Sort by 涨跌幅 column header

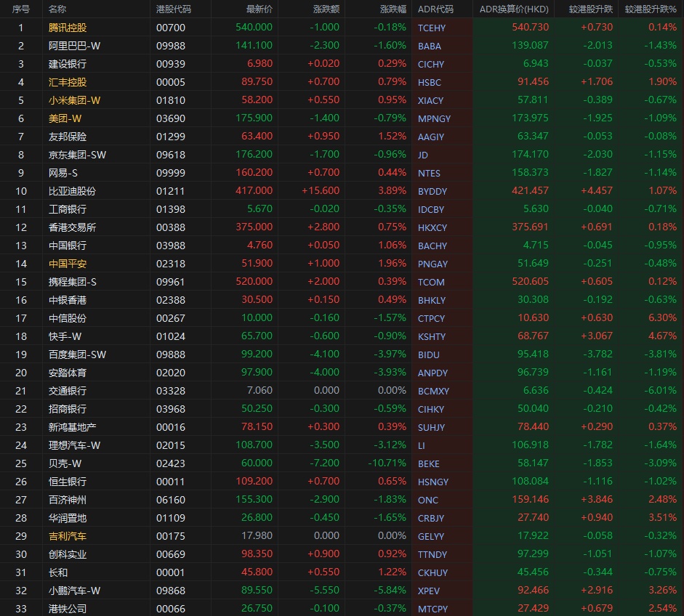[x=393, y=9]
